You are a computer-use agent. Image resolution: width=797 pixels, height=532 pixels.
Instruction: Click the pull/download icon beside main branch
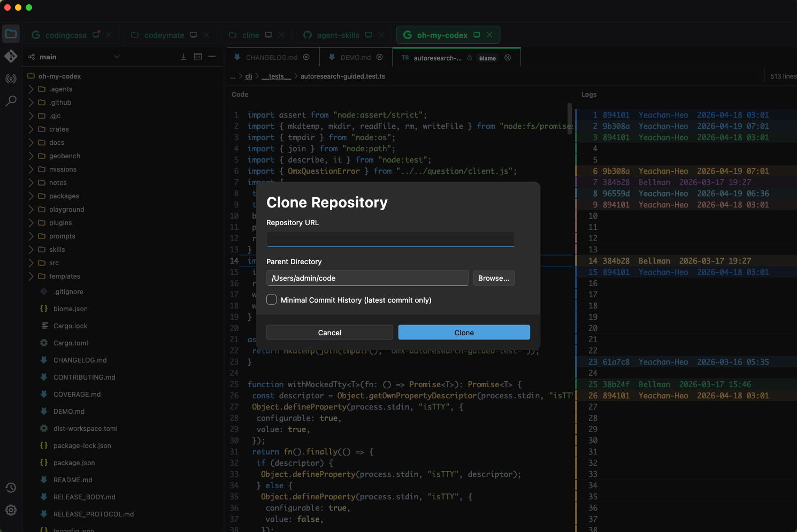(183, 57)
